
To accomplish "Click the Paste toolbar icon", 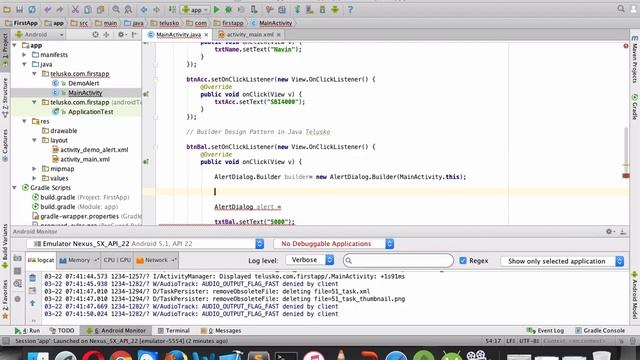I will [100, 9].
